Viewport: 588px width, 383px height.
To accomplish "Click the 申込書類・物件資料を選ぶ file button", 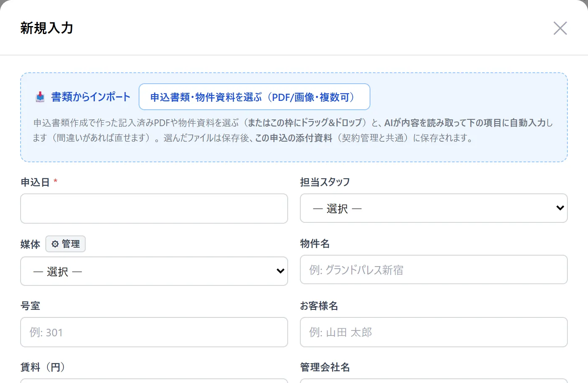I will click(255, 97).
